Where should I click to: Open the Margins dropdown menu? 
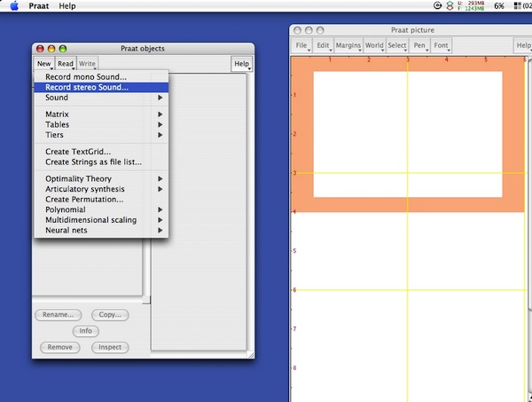(x=347, y=44)
